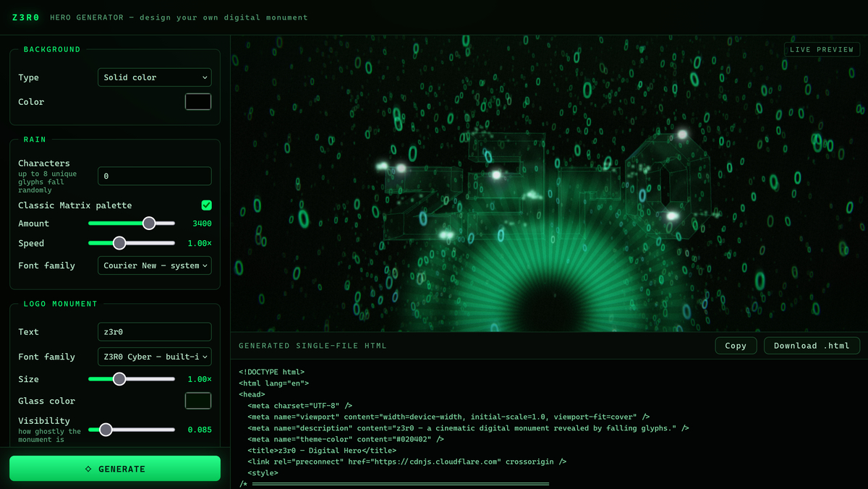Click the Size slider handle
868x489 pixels.
click(119, 379)
